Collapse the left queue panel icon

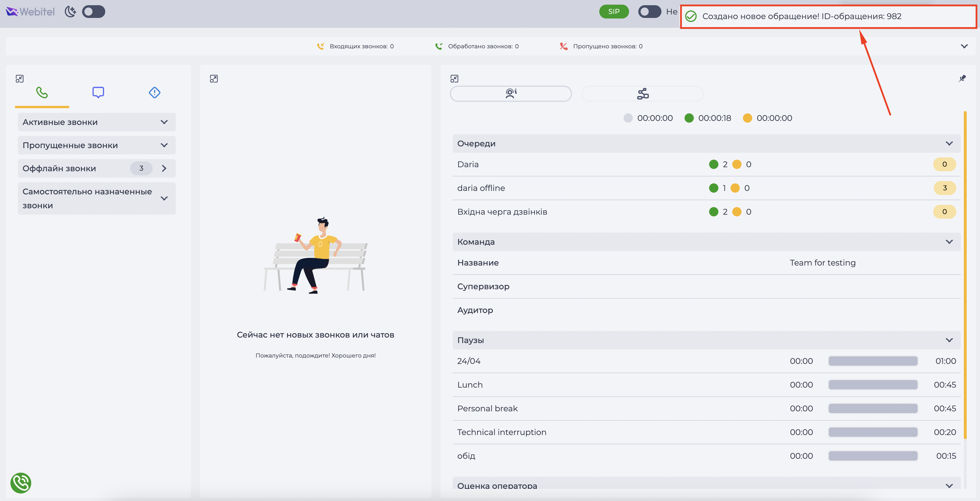(20, 79)
